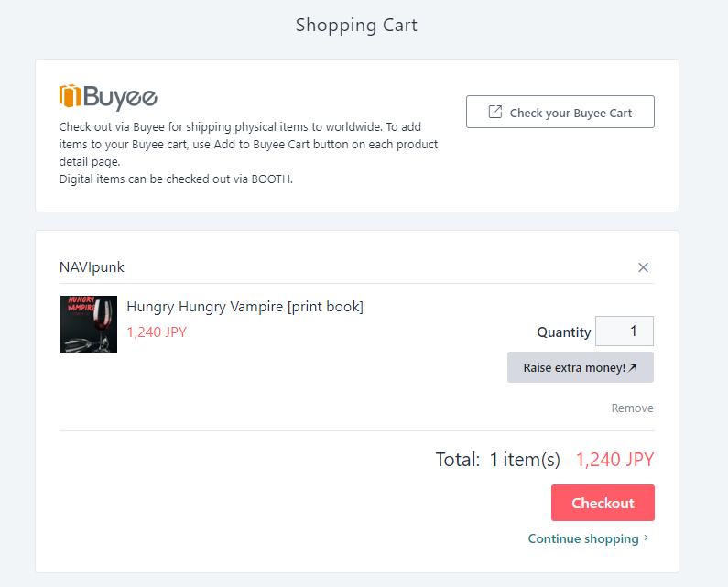
Task: Follow the Continue shopping link
Action: click(x=583, y=538)
